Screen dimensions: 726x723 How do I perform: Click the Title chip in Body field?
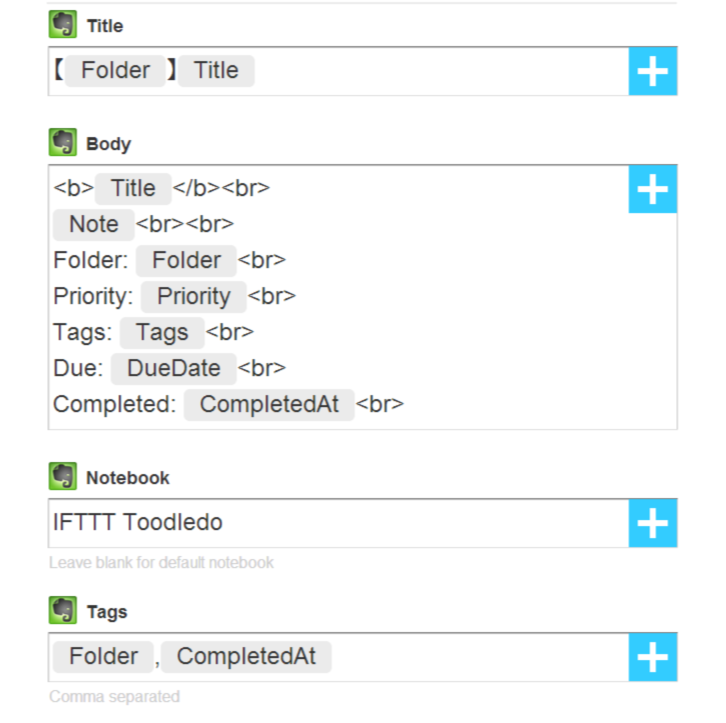click(133, 188)
